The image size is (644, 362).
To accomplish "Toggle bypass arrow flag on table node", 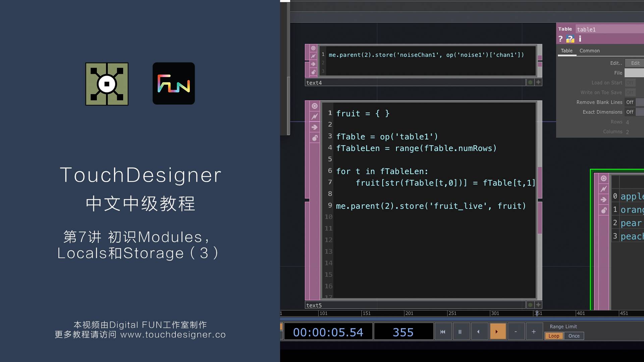I will point(604,200).
